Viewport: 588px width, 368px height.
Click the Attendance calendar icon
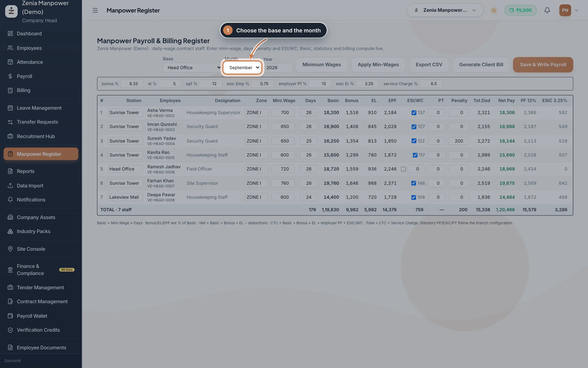[10, 62]
